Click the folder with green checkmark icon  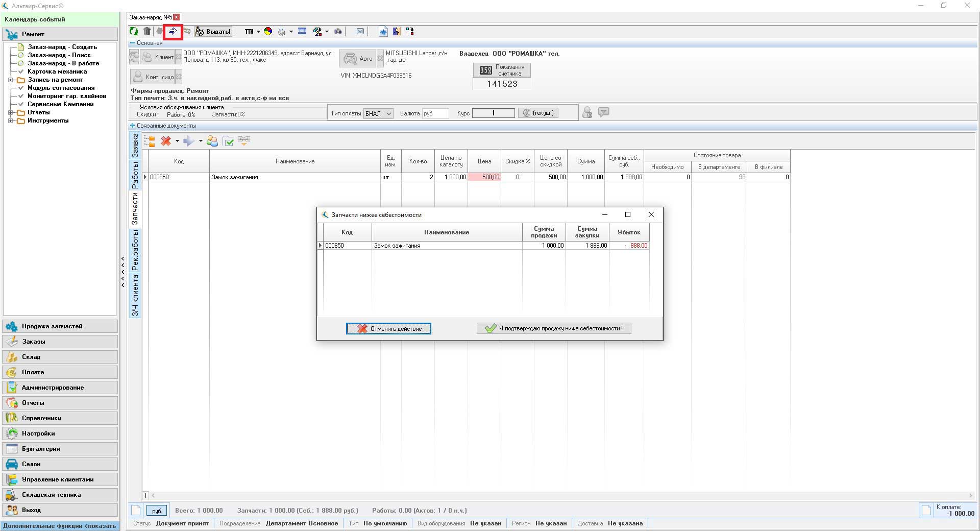click(x=229, y=141)
